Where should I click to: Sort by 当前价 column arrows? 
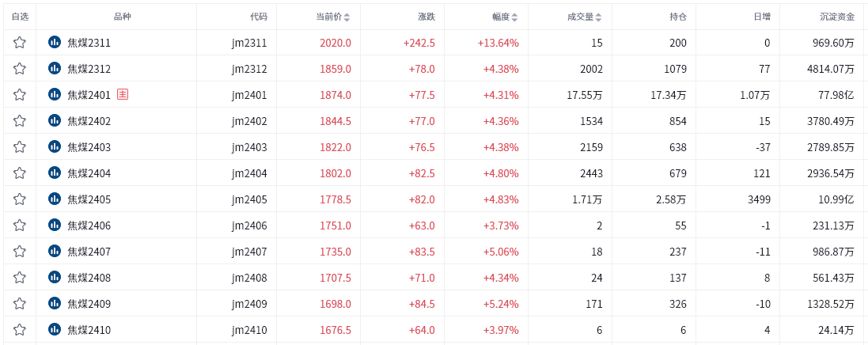tap(347, 17)
